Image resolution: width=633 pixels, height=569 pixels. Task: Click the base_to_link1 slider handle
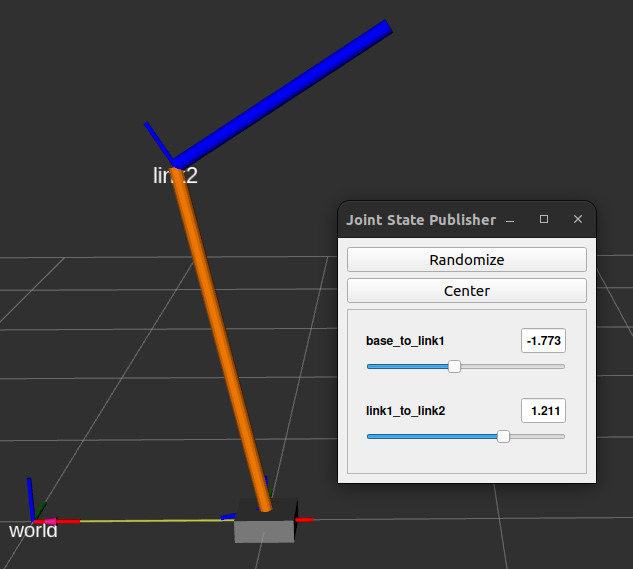[454, 367]
